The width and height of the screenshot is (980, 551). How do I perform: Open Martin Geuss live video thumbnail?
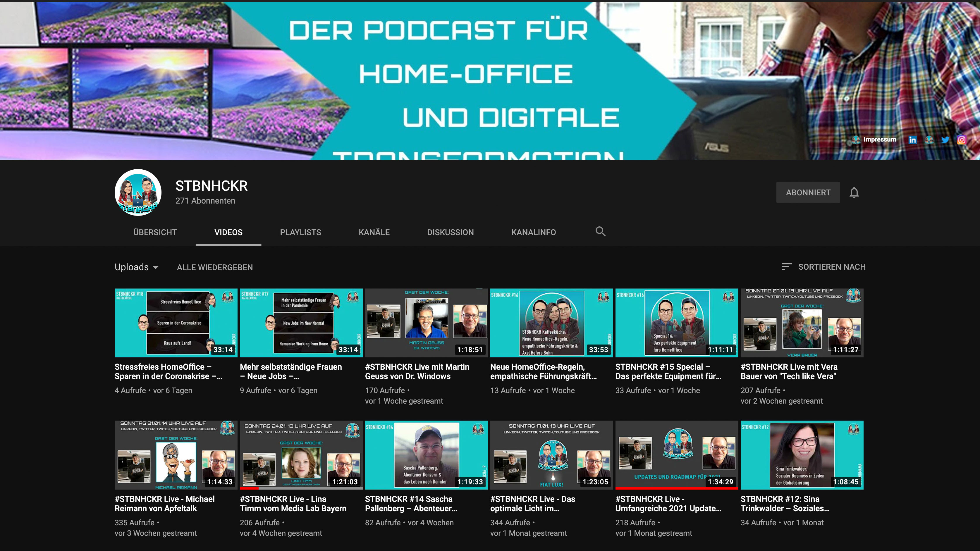[x=426, y=323]
